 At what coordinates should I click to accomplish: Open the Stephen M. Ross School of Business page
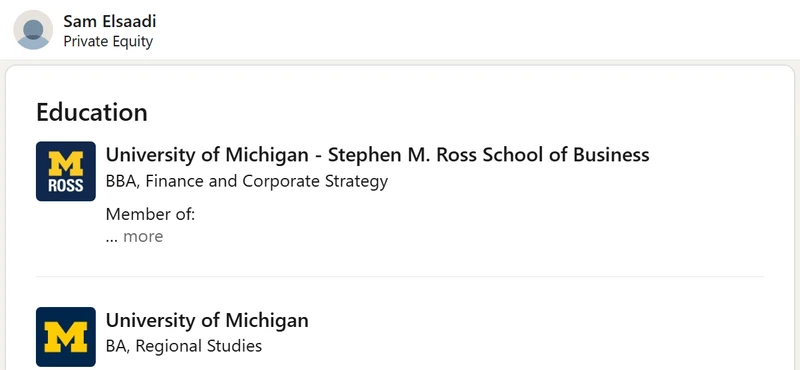(x=378, y=154)
